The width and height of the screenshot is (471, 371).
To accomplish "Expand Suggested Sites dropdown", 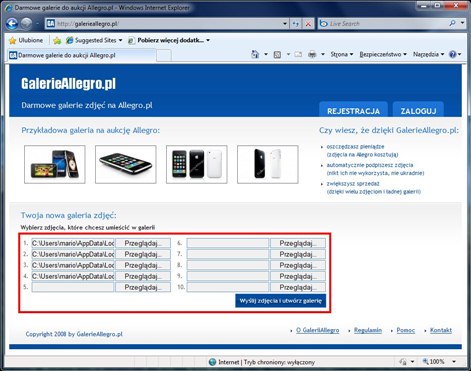I will point(120,40).
